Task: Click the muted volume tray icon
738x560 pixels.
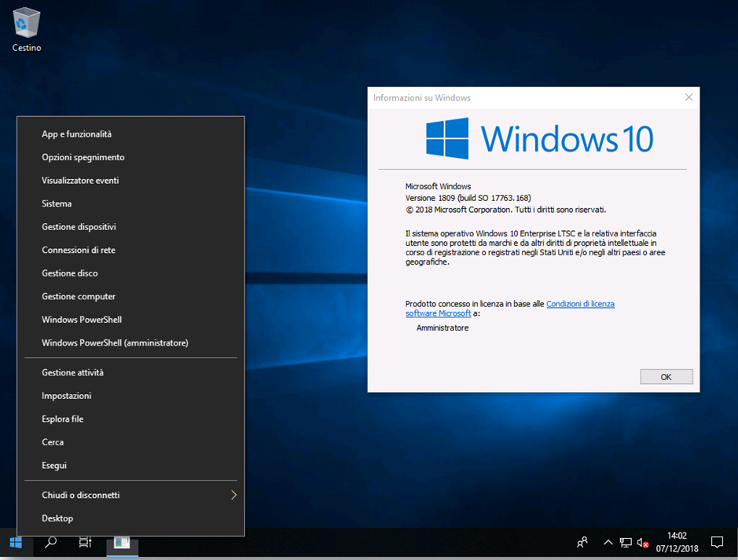Action: click(x=643, y=543)
